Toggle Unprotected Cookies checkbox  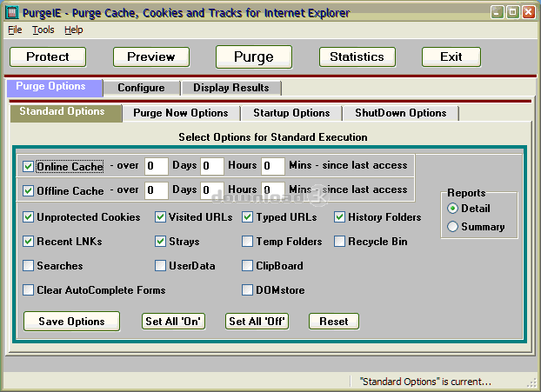pos(28,217)
